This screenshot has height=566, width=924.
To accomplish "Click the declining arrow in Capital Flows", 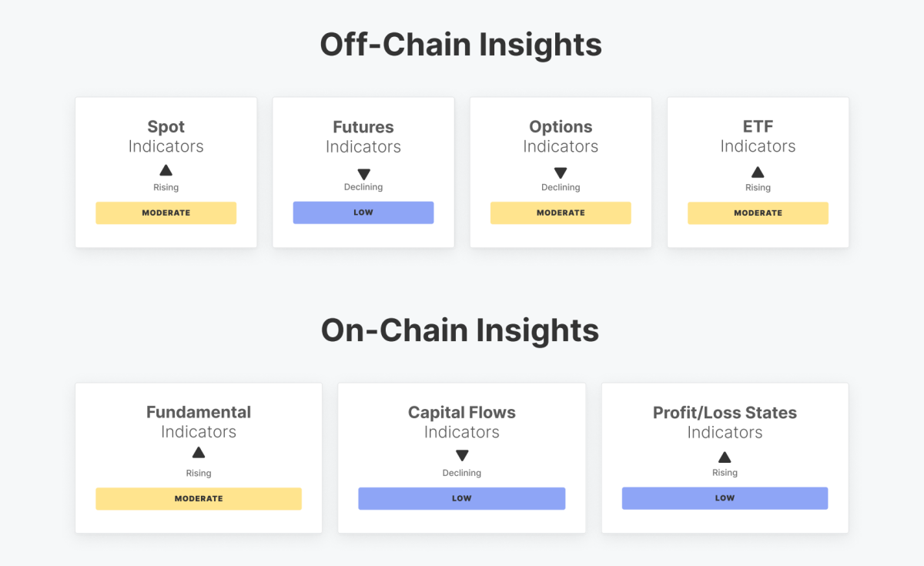I will pos(462,456).
